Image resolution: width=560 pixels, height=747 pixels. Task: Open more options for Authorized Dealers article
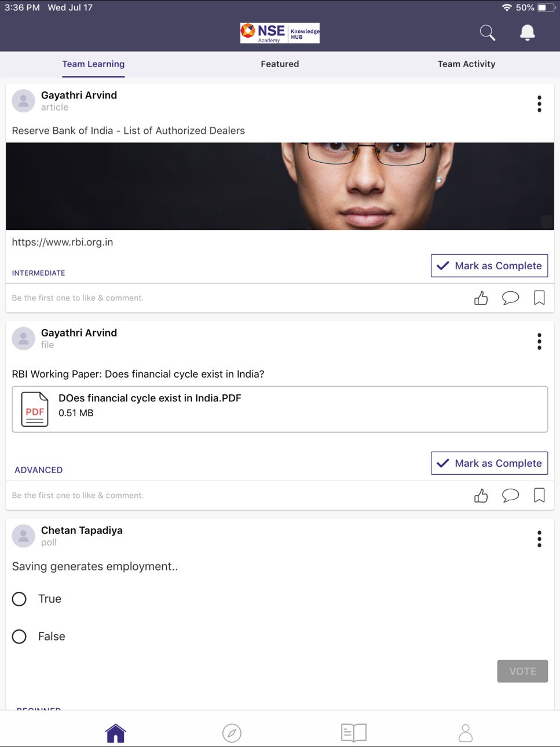pyautogui.click(x=539, y=104)
